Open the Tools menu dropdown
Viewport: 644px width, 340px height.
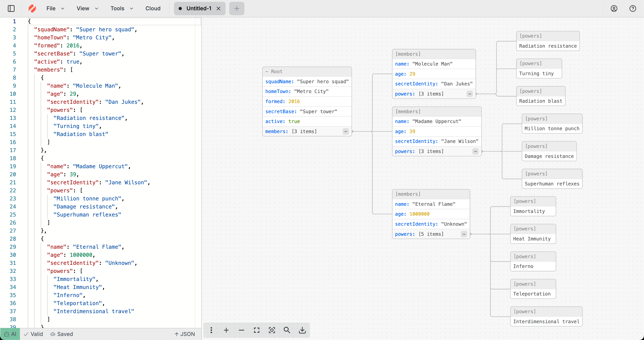[x=121, y=8]
